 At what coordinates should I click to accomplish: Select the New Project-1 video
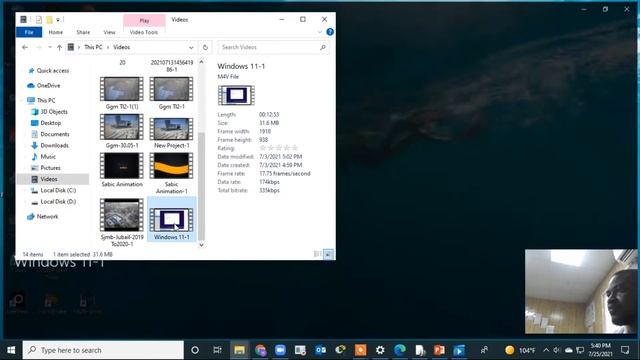(x=171, y=133)
